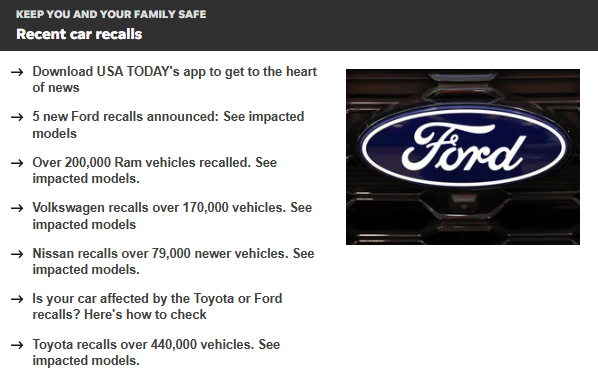
Task: View Volkswagen recalls over 170,000 vehicles story
Action: [x=172, y=216]
